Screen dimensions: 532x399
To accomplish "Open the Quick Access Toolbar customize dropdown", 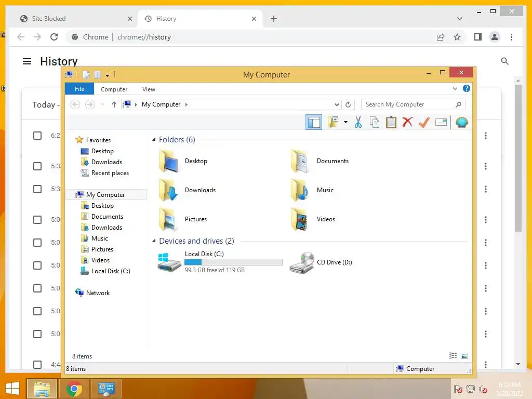I will click(x=107, y=75).
